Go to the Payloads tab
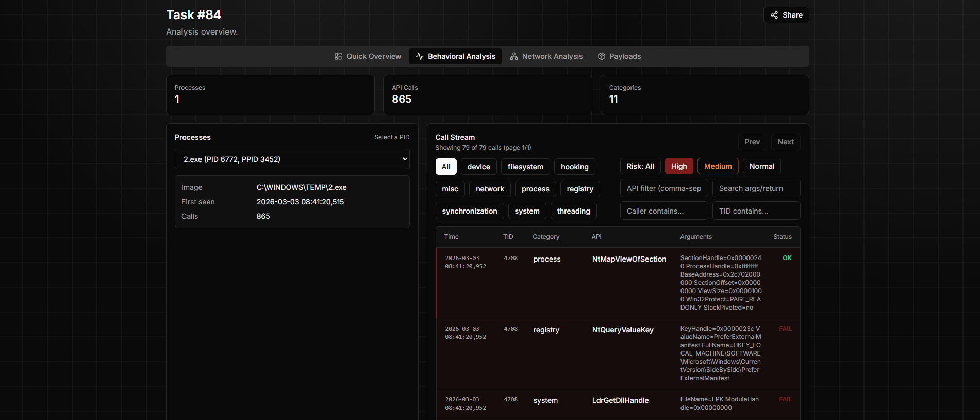Screen dimensions: 980x420 pos(619,56)
